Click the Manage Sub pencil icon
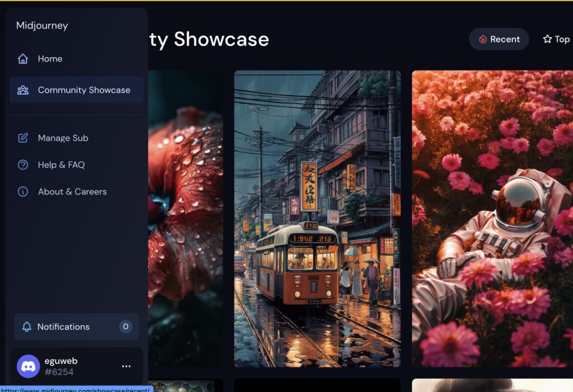The width and height of the screenshot is (573, 392). click(x=23, y=138)
